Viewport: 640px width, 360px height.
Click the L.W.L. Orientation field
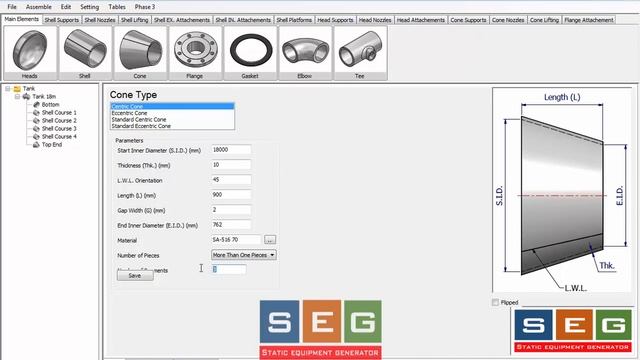(231, 180)
